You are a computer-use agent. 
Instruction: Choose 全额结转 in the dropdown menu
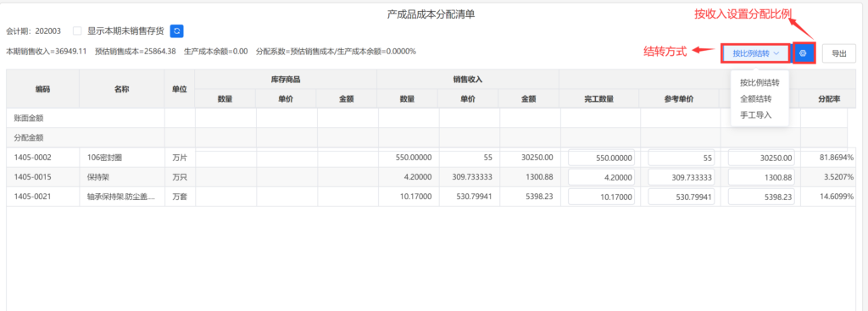tap(755, 99)
